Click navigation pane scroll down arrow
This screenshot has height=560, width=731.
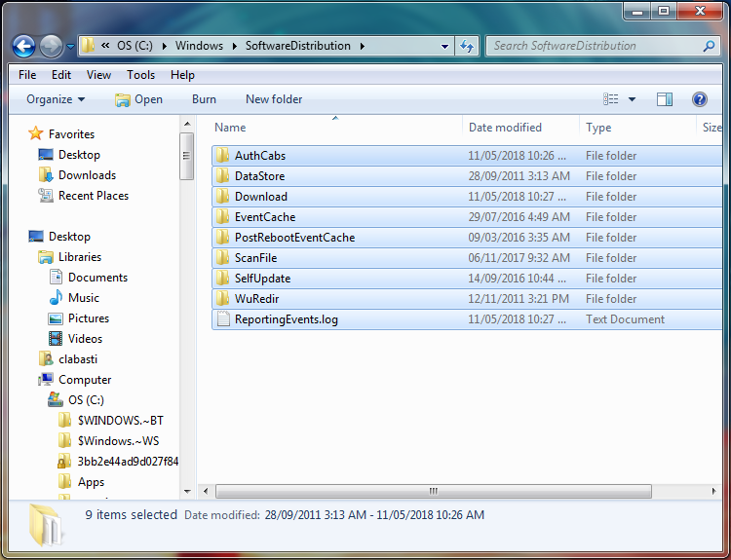pyautogui.click(x=187, y=492)
